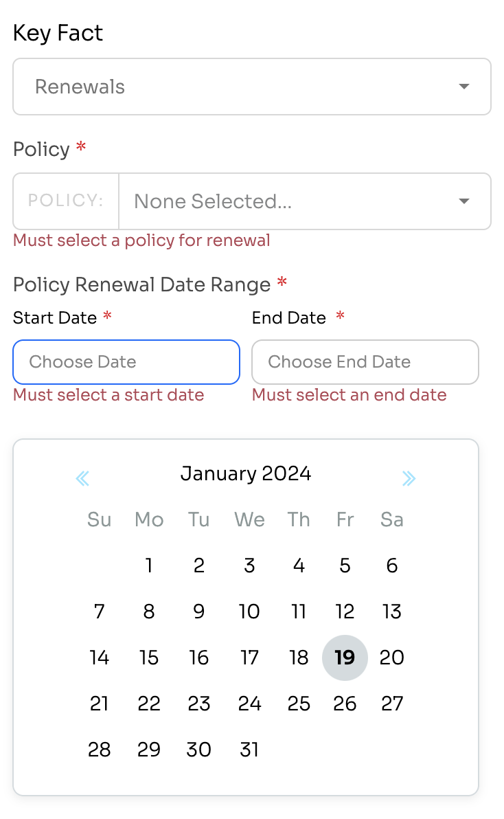Open the Key Fact Renewals dropdown
The image size is (504, 819).
tap(252, 87)
